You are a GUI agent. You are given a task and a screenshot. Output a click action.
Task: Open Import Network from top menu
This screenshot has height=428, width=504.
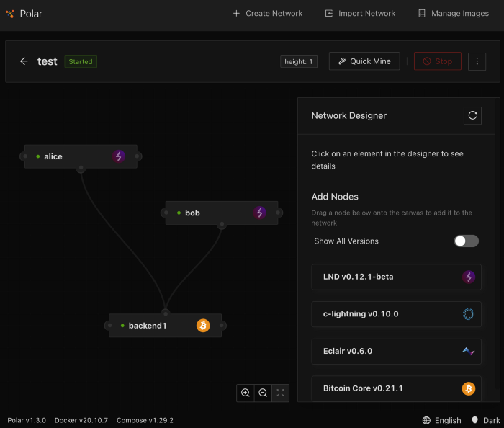[360, 14]
